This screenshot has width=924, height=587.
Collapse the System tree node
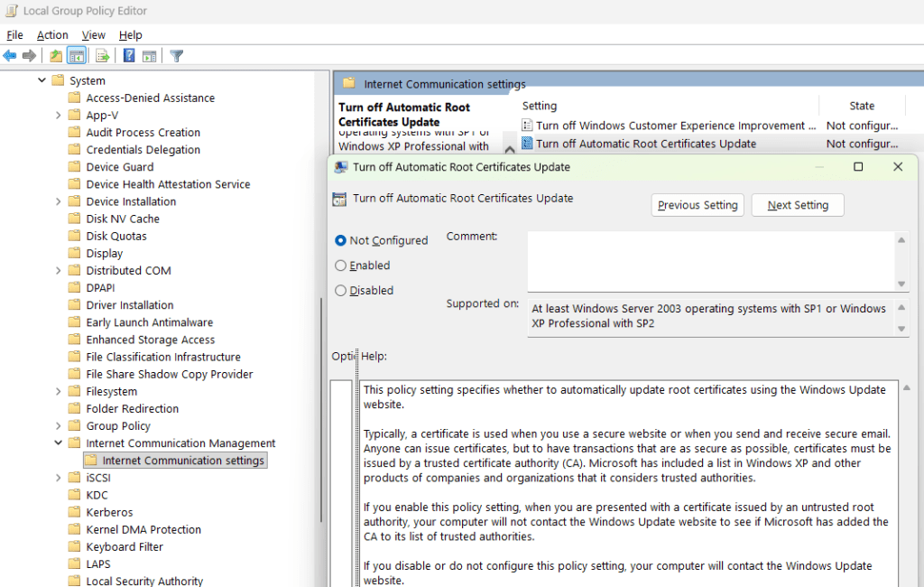coord(42,80)
